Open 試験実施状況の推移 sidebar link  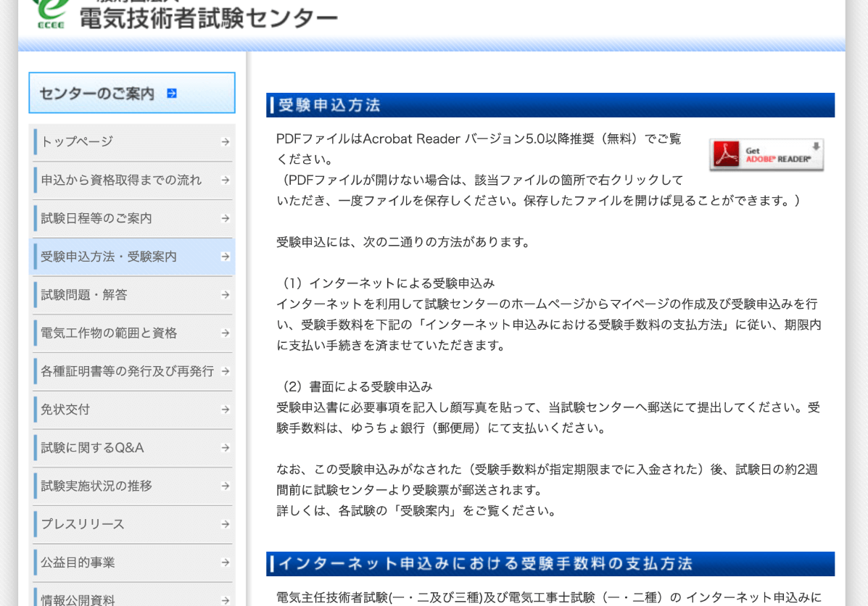tap(133, 486)
